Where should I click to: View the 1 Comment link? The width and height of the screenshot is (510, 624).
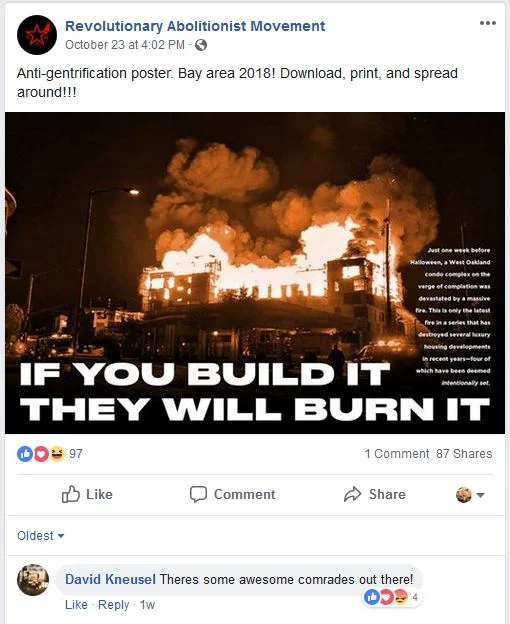coord(397,454)
